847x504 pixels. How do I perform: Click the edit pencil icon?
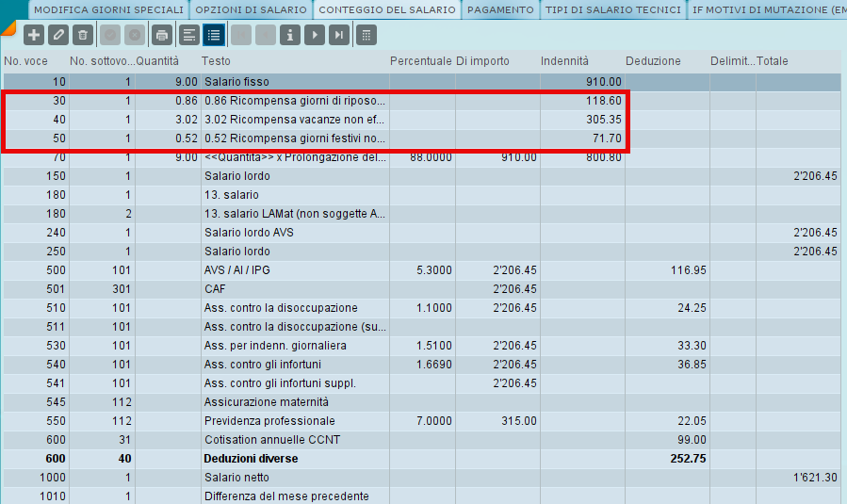point(57,36)
